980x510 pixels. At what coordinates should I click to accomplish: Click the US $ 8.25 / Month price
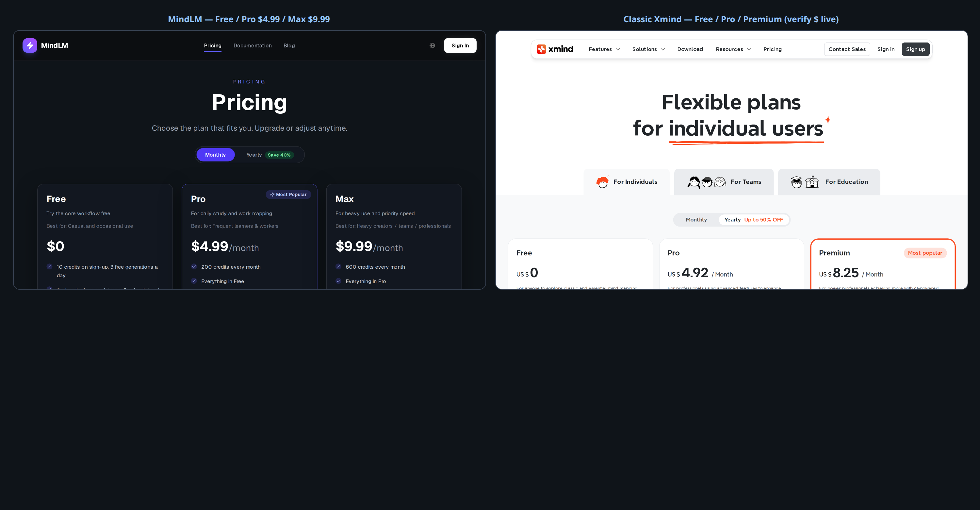(851, 273)
